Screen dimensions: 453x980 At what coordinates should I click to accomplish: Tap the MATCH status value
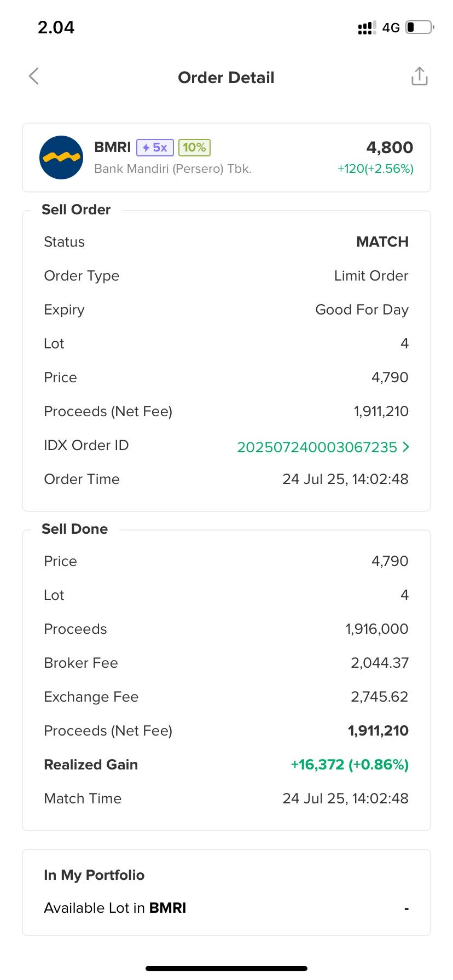click(382, 242)
